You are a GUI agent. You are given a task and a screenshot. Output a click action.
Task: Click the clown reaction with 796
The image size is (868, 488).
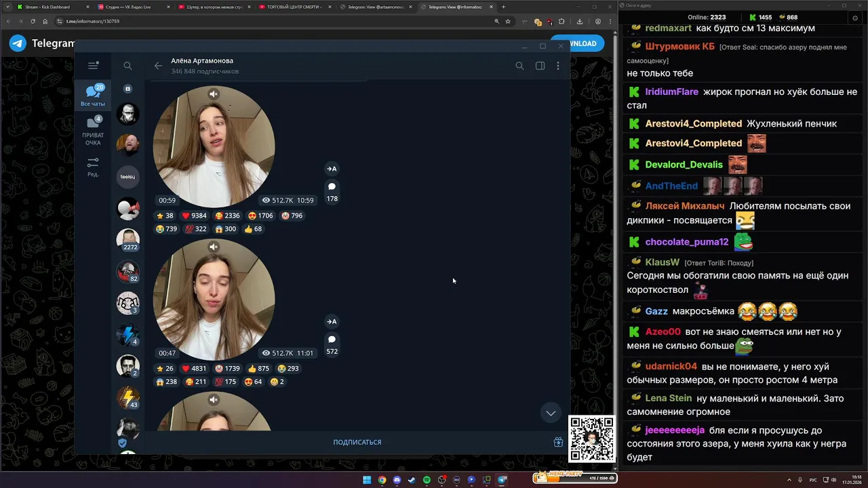tap(292, 216)
